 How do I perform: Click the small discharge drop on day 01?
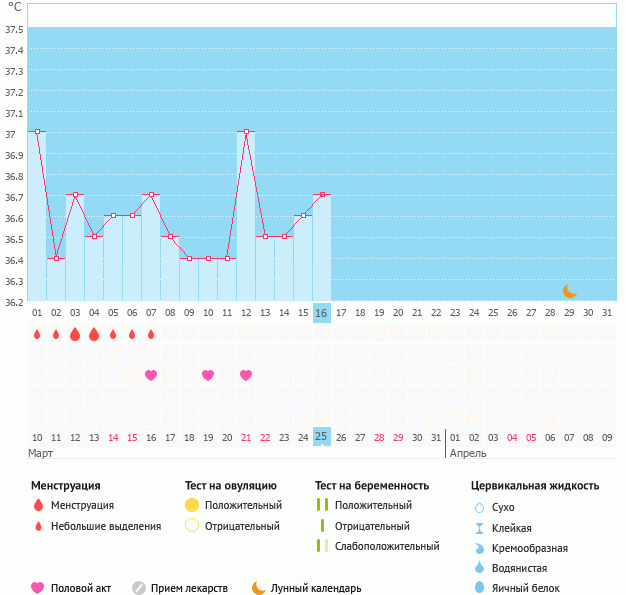(37, 335)
